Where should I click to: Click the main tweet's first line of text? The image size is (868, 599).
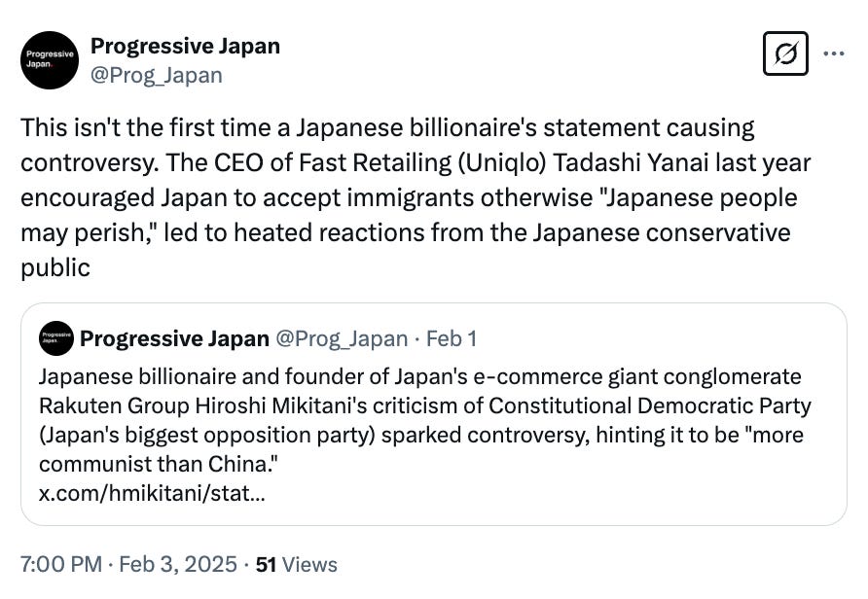click(387, 127)
